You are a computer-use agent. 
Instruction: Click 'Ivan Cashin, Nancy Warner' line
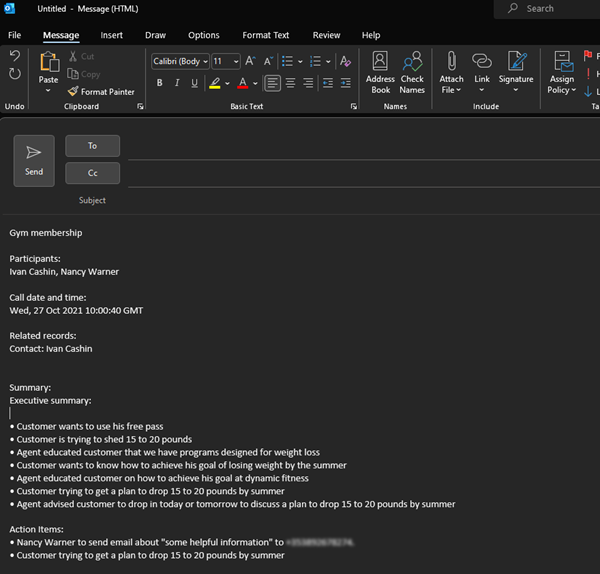64,272
